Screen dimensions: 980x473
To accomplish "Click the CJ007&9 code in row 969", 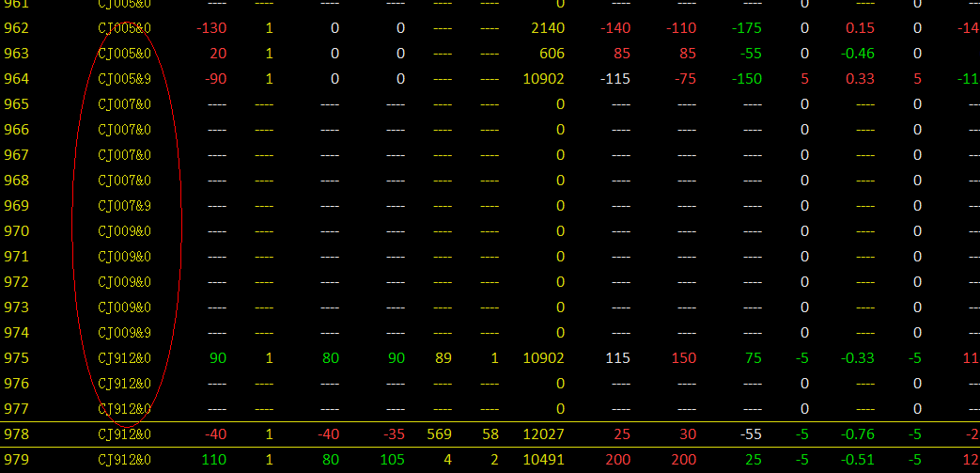I will 124,206.
